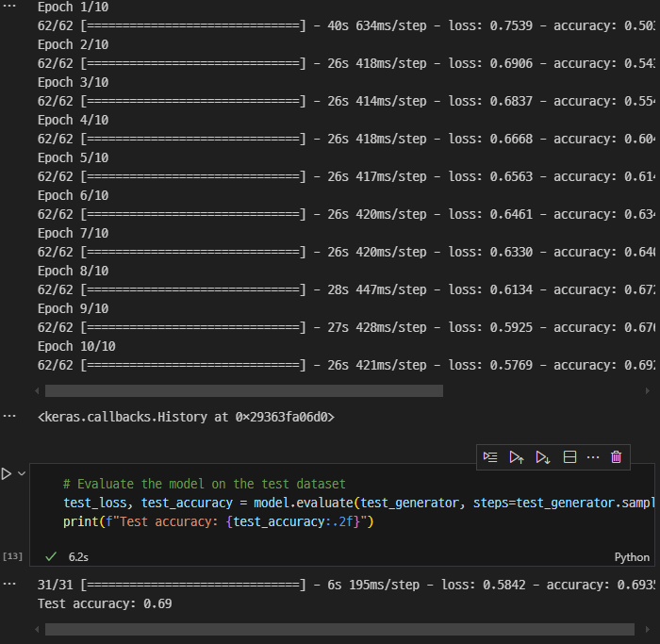Click 'Test accuracy: 0.69' output text
The height and width of the screenshot is (644, 660).
[x=105, y=603]
